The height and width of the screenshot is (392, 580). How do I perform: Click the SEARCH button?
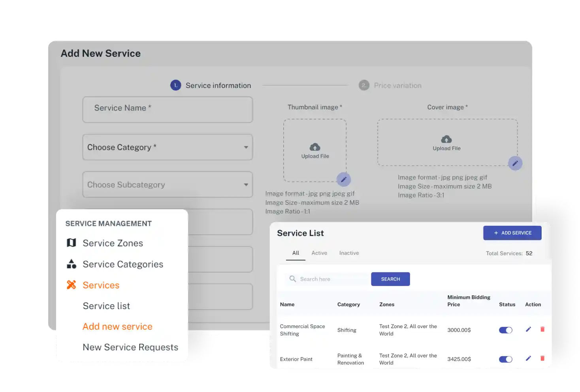390,279
